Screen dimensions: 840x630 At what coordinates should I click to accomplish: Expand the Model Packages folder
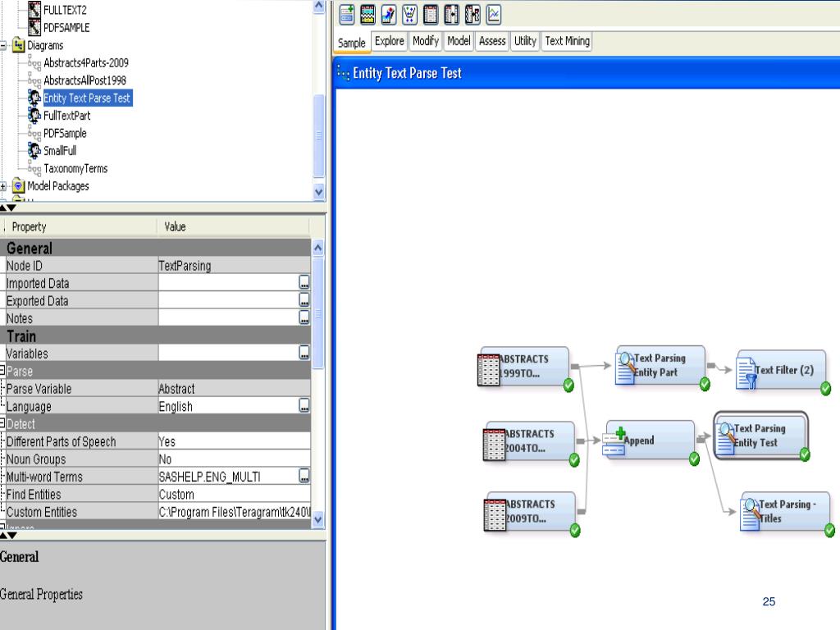coord(3,186)
